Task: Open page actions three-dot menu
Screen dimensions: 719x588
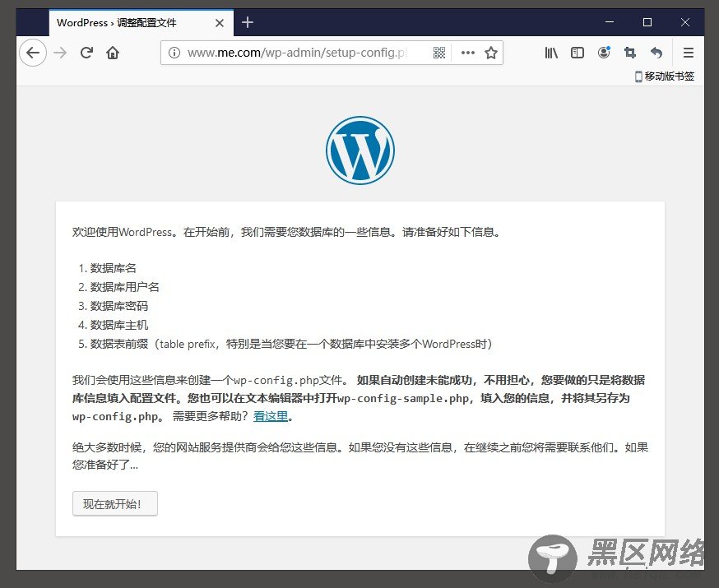Action: coord(468,53)
